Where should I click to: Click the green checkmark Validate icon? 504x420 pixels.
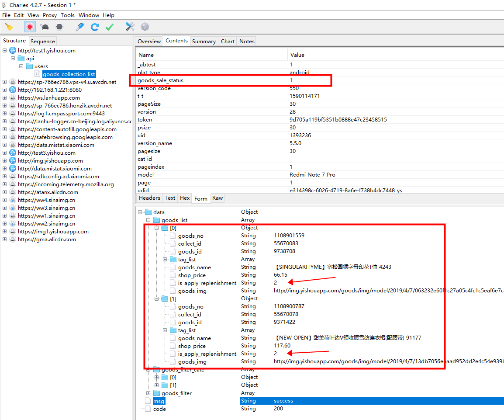110,27
